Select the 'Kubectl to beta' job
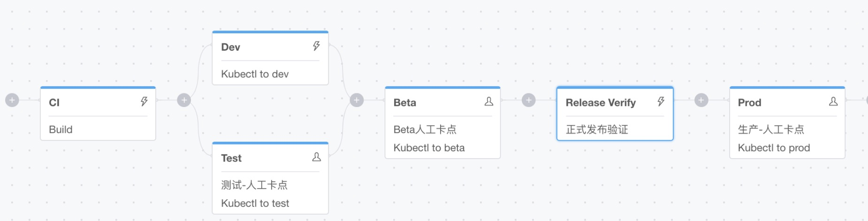The image size is (868, 221). click(x=429, y=148)
